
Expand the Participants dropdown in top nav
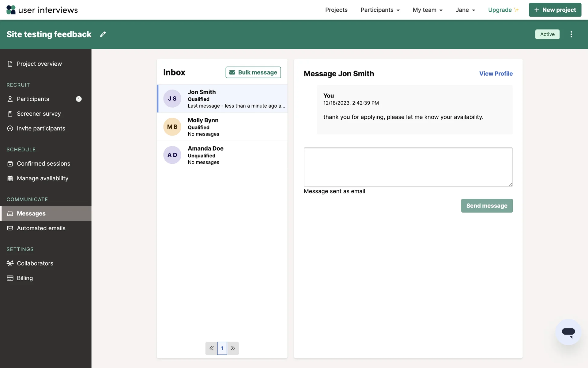[380, 10]
